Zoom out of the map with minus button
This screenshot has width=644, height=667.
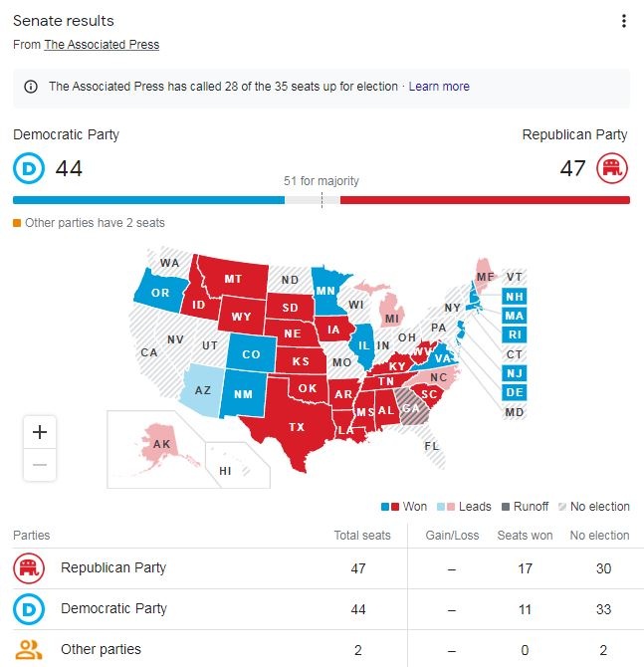click(40, 465)
